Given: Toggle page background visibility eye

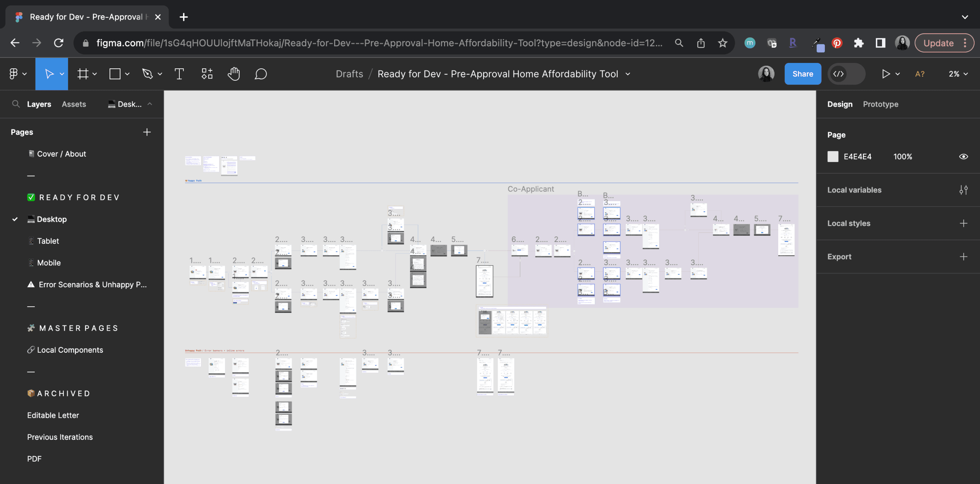Looking at the screenshot, I should tap(963, 157).
